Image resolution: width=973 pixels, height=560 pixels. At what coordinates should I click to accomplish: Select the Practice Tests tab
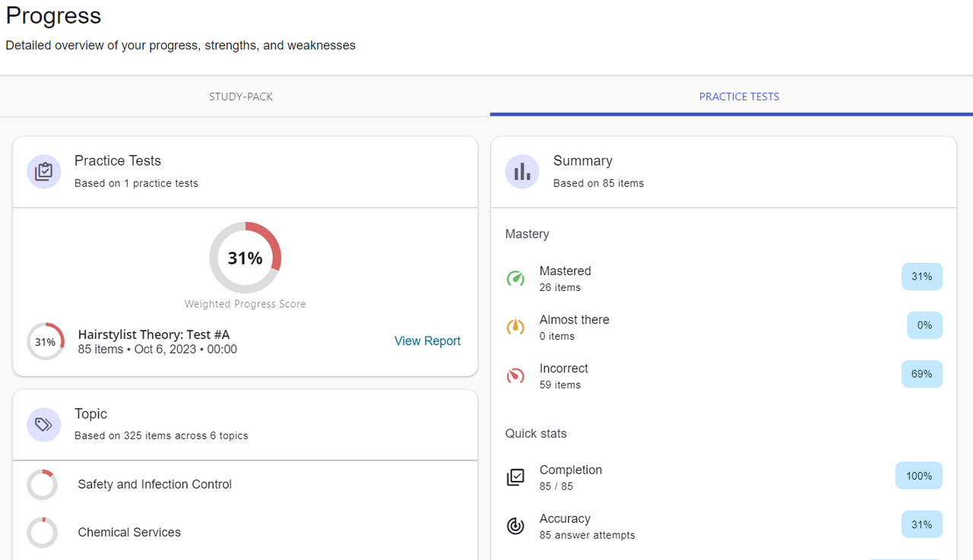click(x=739, y=96)
